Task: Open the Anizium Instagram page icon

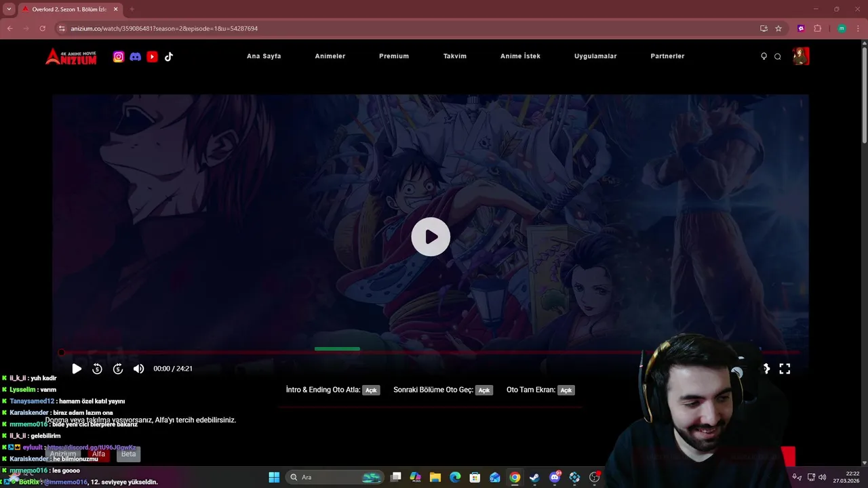Action: click(x=119, y=57)
